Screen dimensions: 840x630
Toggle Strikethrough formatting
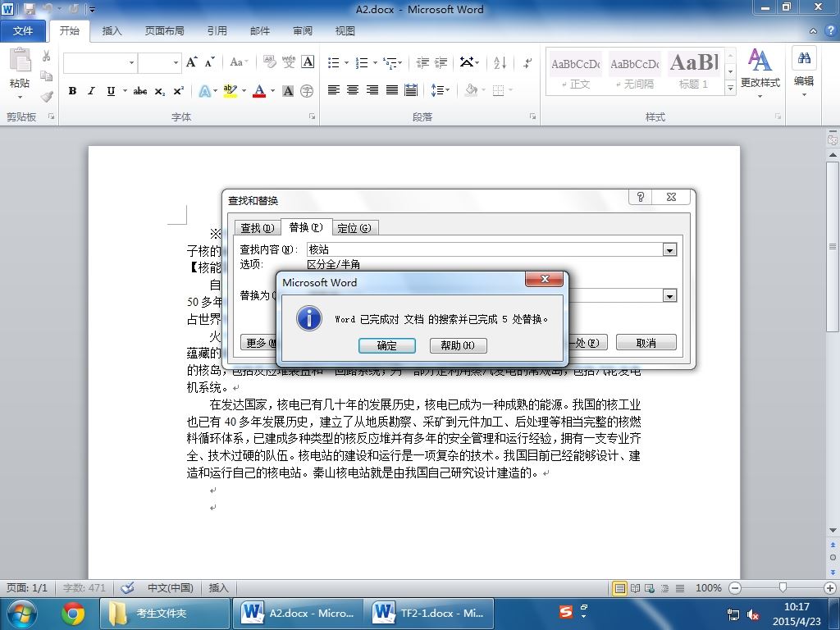coord(140,91)
